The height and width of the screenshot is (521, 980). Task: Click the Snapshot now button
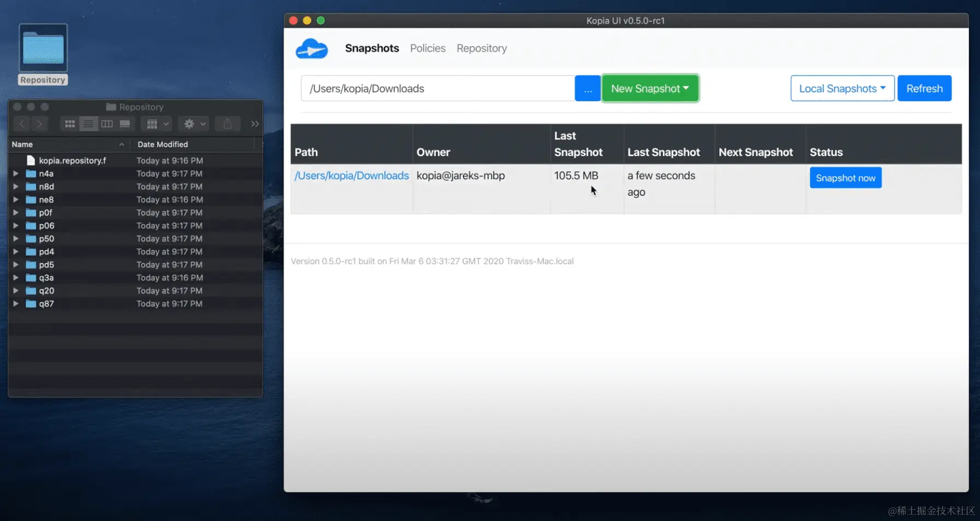(845, 178)
